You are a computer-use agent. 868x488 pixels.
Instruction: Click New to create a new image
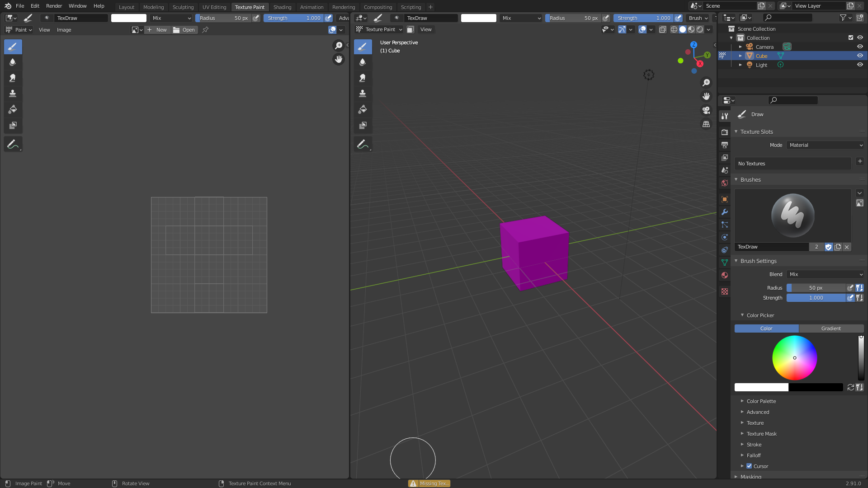[x=158, y=29]
